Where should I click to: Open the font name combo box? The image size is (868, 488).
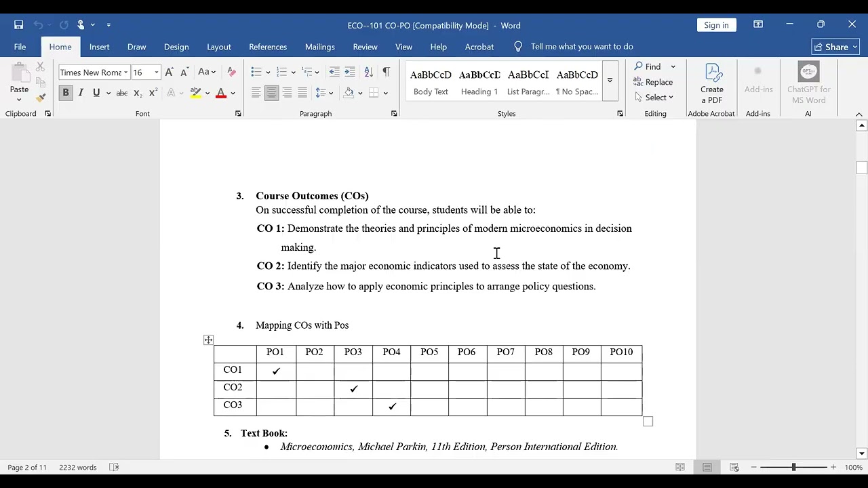coord(94,73)
